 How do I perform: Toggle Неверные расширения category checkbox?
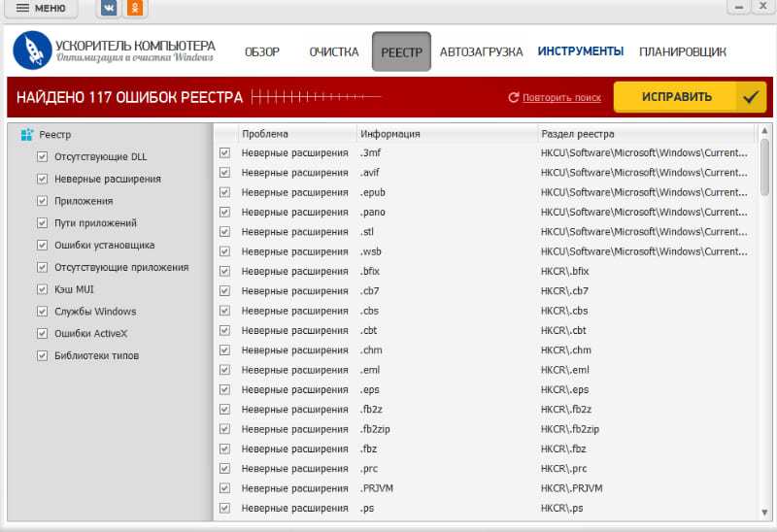[42, 179]
